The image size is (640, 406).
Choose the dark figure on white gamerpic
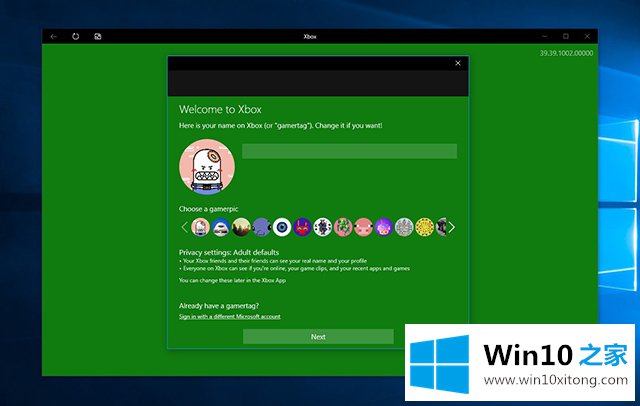pos(323,227)
